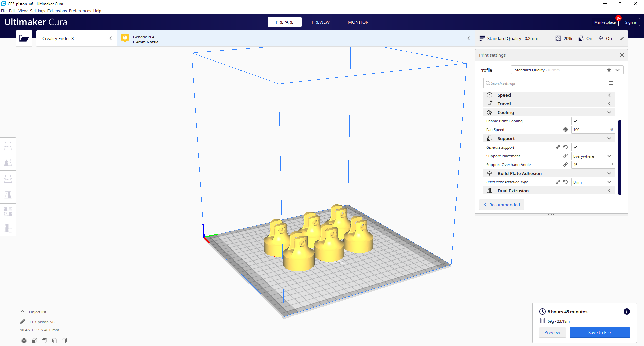This screenshot has width=644, height=346.
Task: Switch to MONITOR stage
Action: click(x=358, y=22)
